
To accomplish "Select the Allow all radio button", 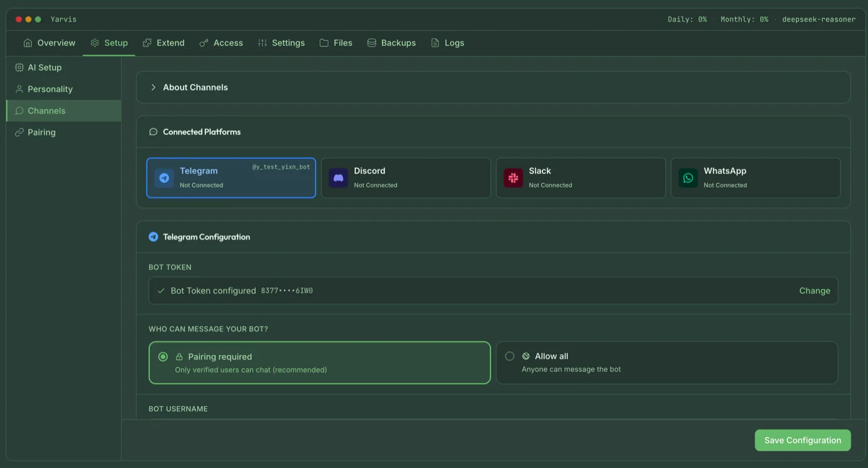I will coord(510,356).
